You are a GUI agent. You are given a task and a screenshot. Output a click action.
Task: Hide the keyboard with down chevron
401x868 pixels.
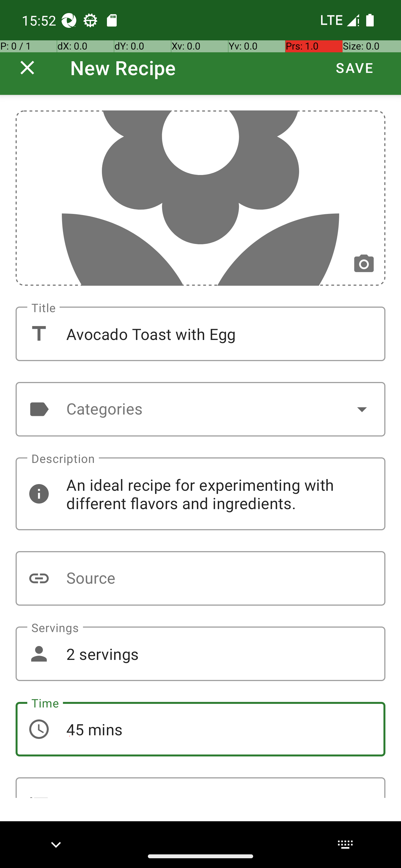[x=56, y=844]
